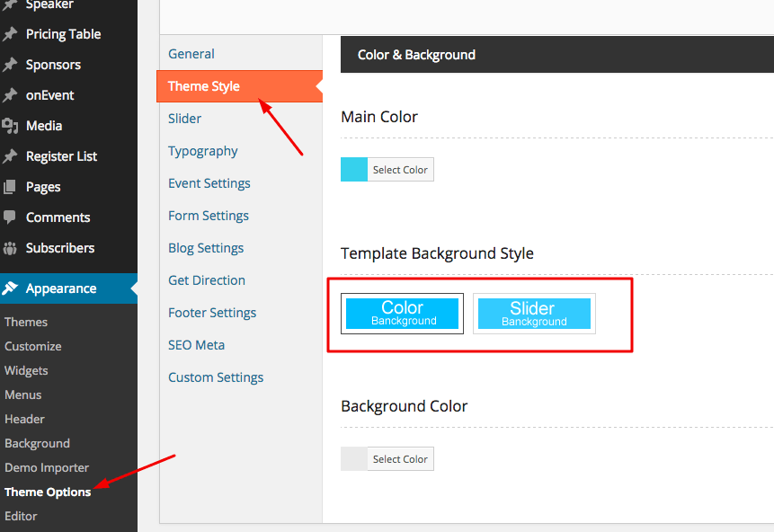Viewport: 774px width, 532px height.
Task: Click the pin icon next to Sponsors
Action: [10, 65]
